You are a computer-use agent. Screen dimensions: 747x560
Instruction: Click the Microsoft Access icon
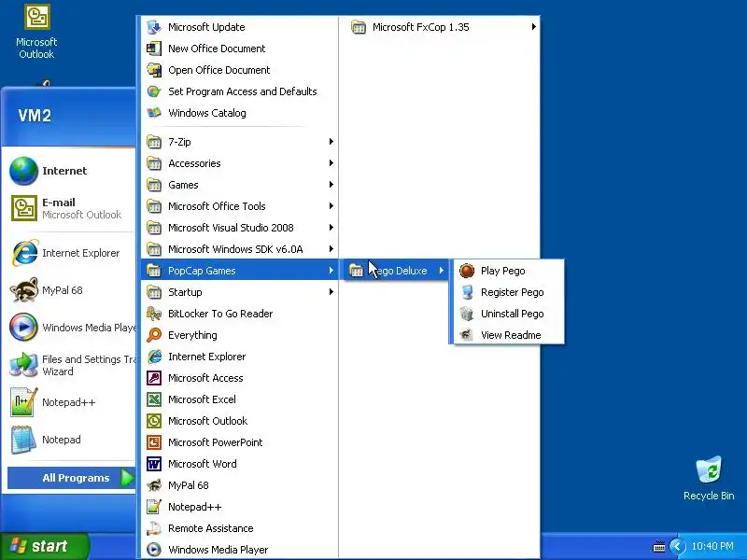click(x=154, y=378)
